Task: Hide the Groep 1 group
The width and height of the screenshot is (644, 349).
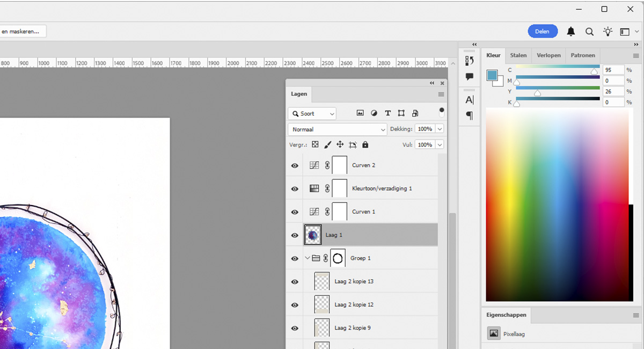Action: [295, 258]
